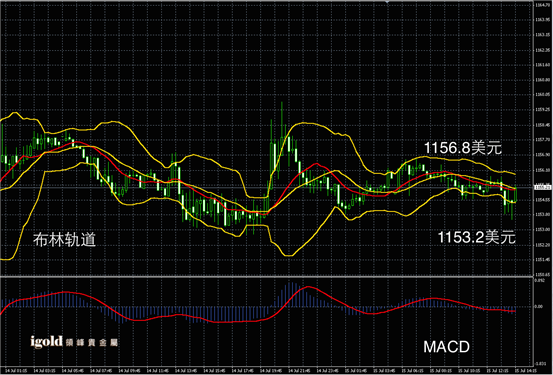Select the lowest dip of lower Bollinger band
Image resolution: width=553 pixels, height=375 pixels.
[288, 255]
